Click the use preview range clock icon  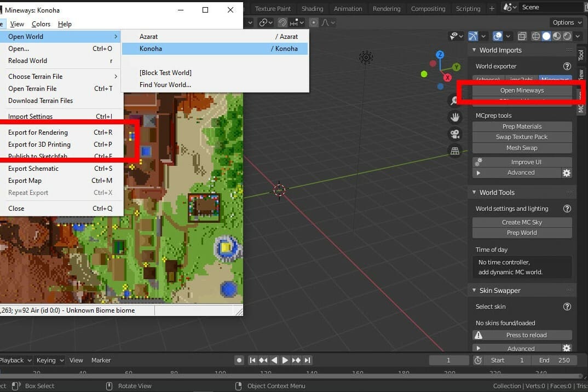(x=478, y=360)
